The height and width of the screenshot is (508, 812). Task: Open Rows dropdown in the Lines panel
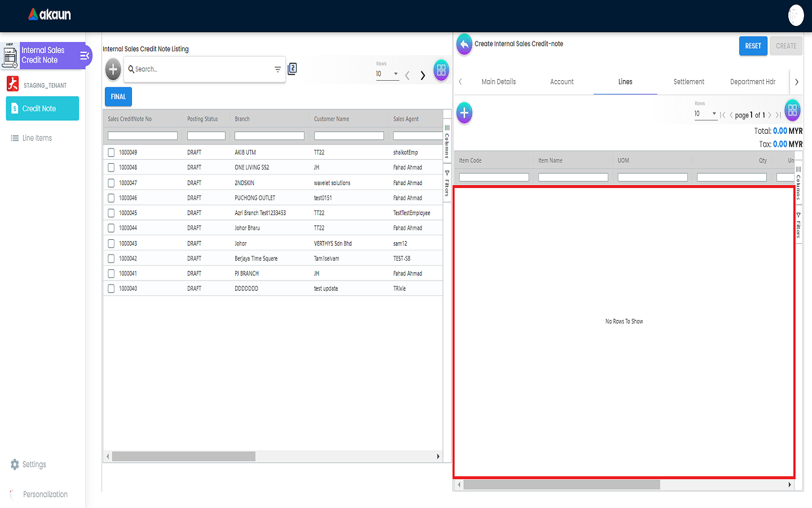coord(705,113)
